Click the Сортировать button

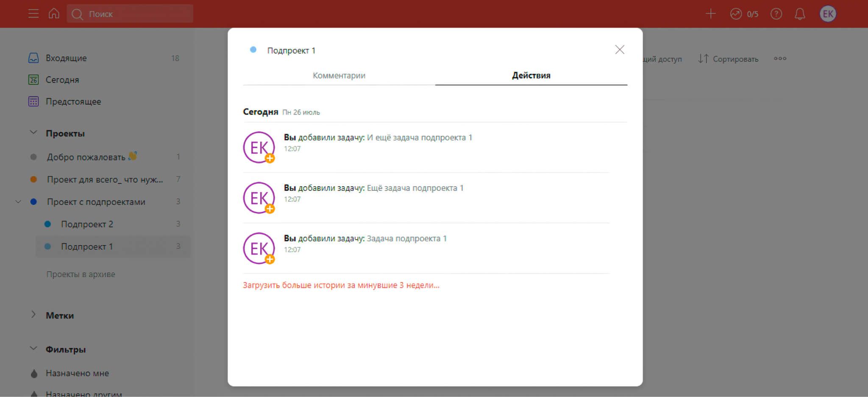pyautogui.click(x=728, y=59)
